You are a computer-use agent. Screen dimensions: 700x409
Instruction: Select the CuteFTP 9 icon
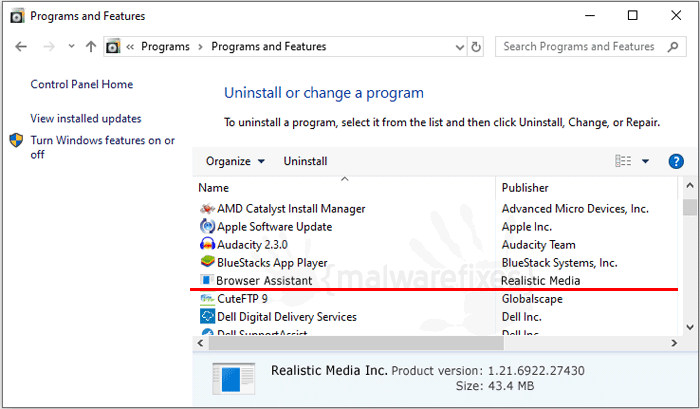point(207,298)
